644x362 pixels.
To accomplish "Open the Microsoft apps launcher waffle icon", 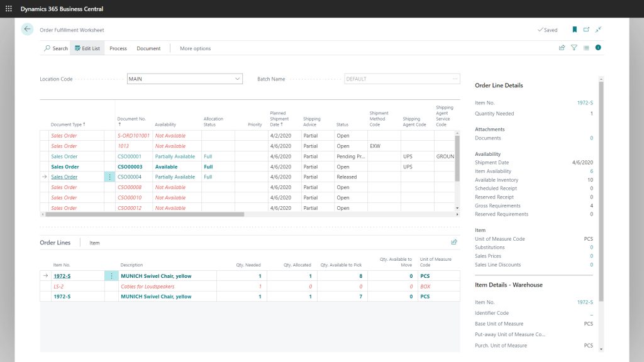I will [7, 8].
